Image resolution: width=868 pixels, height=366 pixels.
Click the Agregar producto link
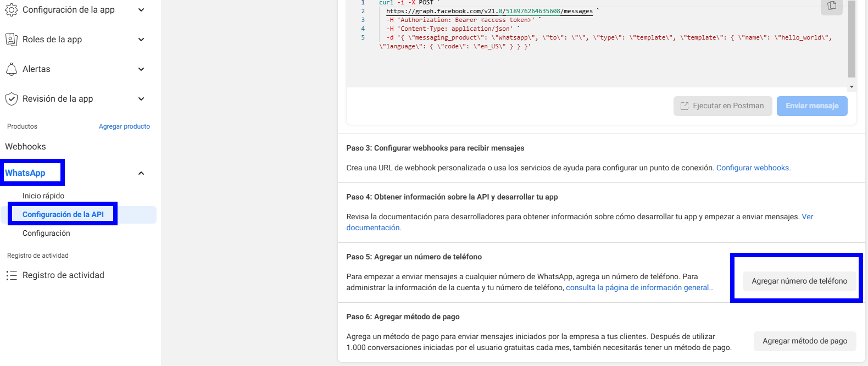point(124,126)
